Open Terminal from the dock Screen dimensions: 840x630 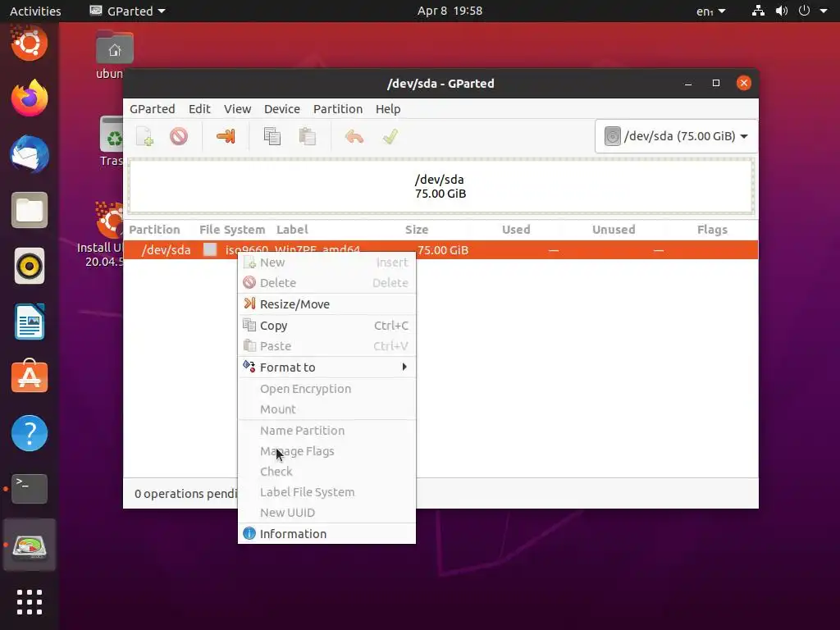point(30,489)
